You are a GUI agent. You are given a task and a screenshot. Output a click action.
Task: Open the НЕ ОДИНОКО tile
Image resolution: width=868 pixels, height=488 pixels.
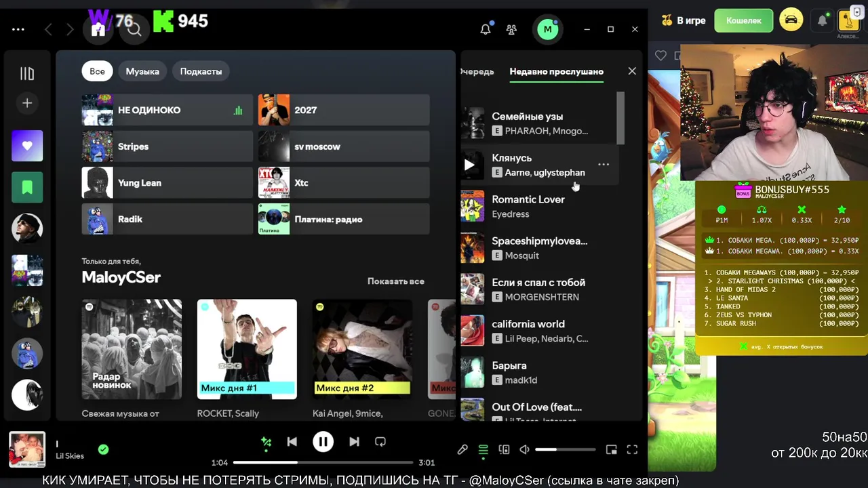tap(167, 110)
